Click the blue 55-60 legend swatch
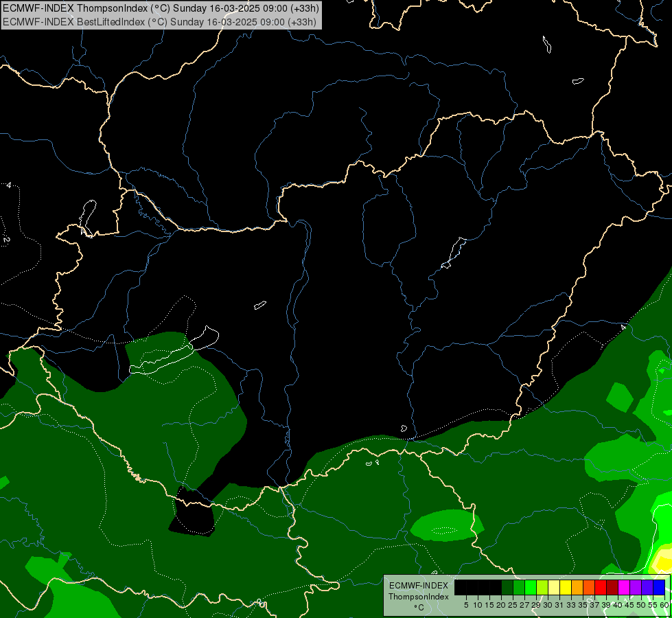This screenshot has width=672, height=618. (659, 587)
